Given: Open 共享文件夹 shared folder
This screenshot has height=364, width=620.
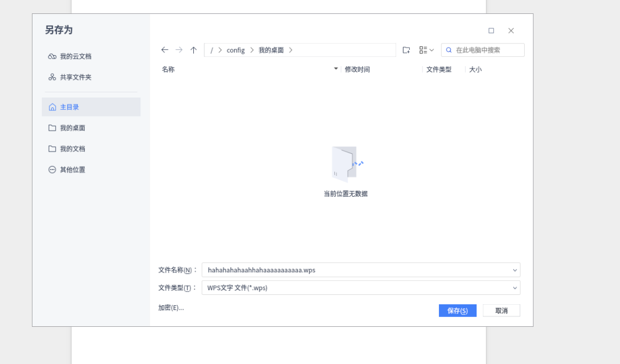Looking at the screenshot, I should click(x=75, y=77).
